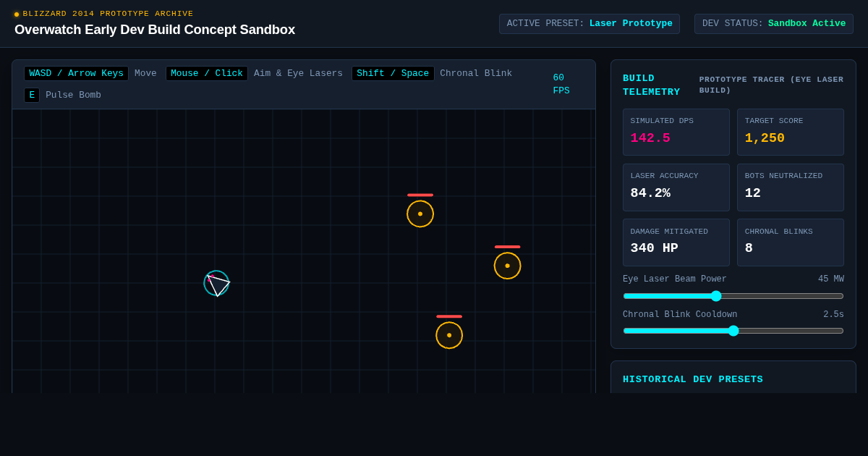Adjust Chronal Blink Cooldown slider

tap(733, 331)
